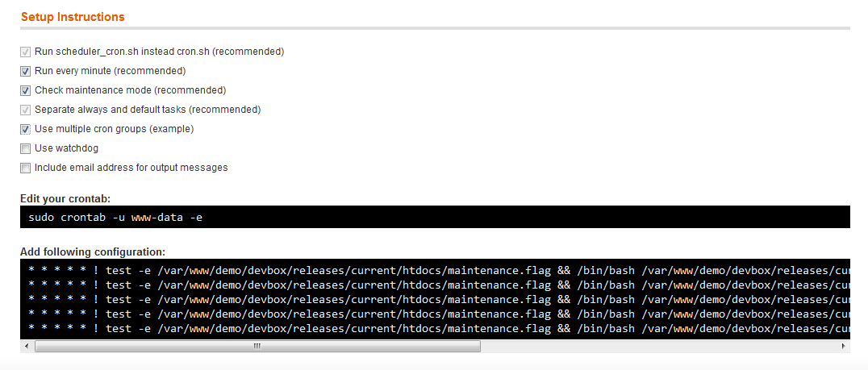Click the second crontab configuration line
The height and width of the screenshot is (370, 868).
[436, 285]
